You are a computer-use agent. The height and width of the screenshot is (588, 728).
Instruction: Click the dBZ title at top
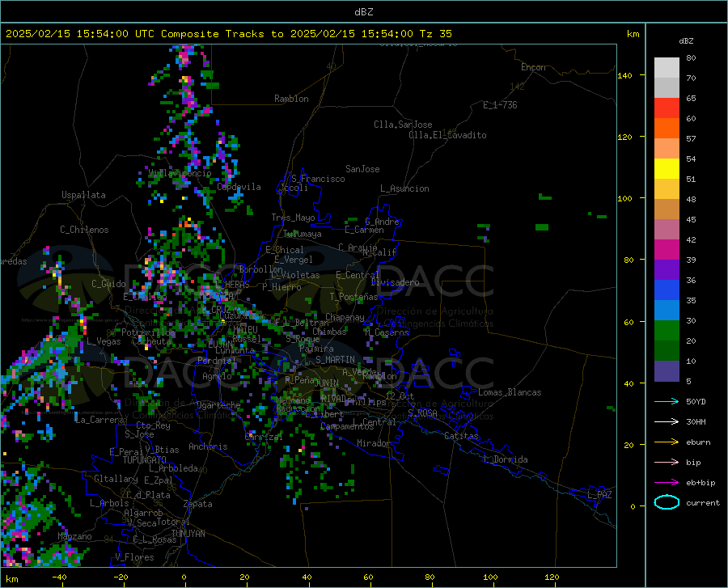pos(363,12)
